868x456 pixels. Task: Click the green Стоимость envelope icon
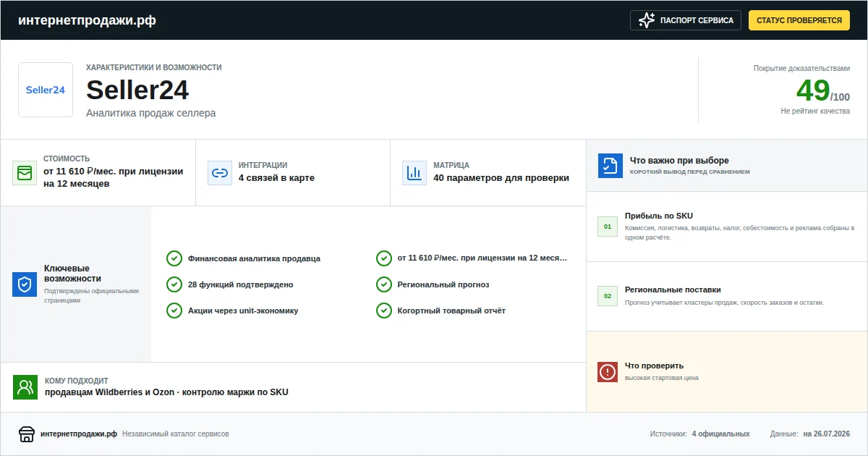25,173
